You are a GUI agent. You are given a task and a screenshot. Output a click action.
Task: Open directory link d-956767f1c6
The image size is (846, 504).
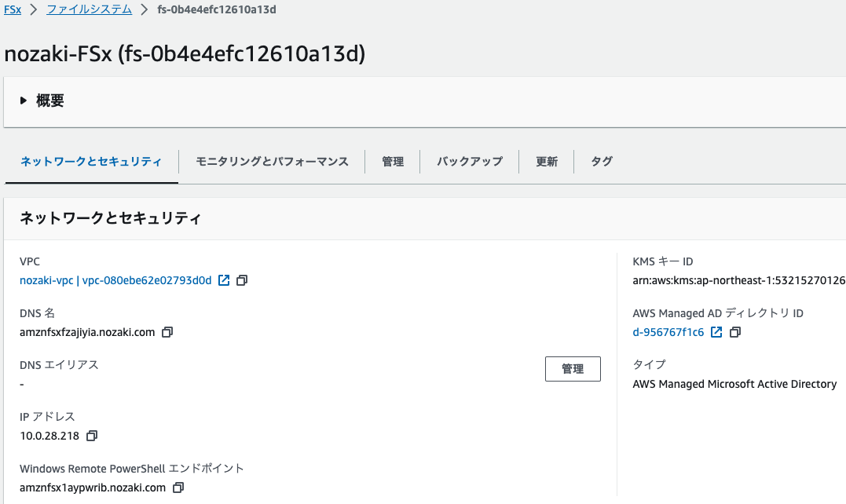pyautogui.click(x=668, y=332)
